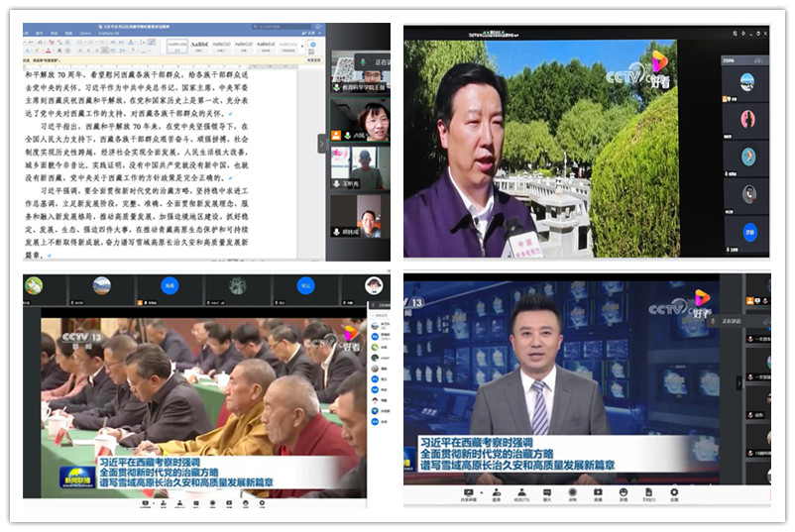This screenshot has height=532, width=795.
Task: Collapse the participant video sidebar with the chevron
Action: [321, 144]
